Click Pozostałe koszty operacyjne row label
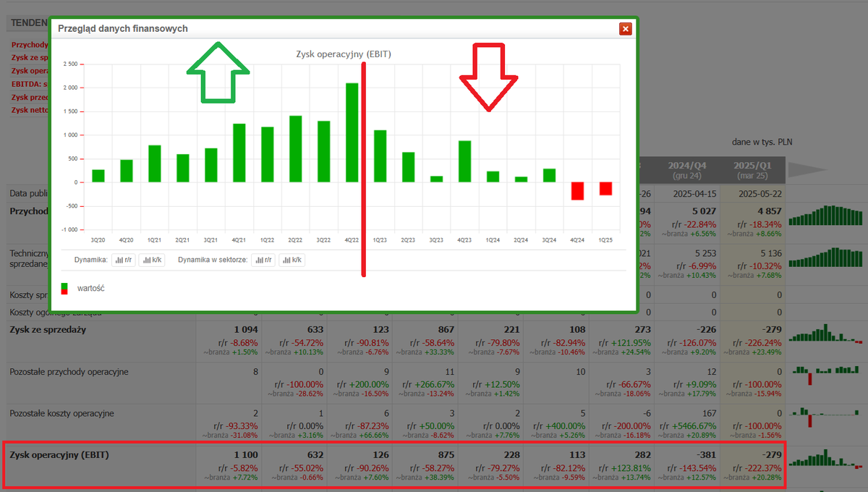The width and height of the screenshot is (868, 492). coord(62,413)
